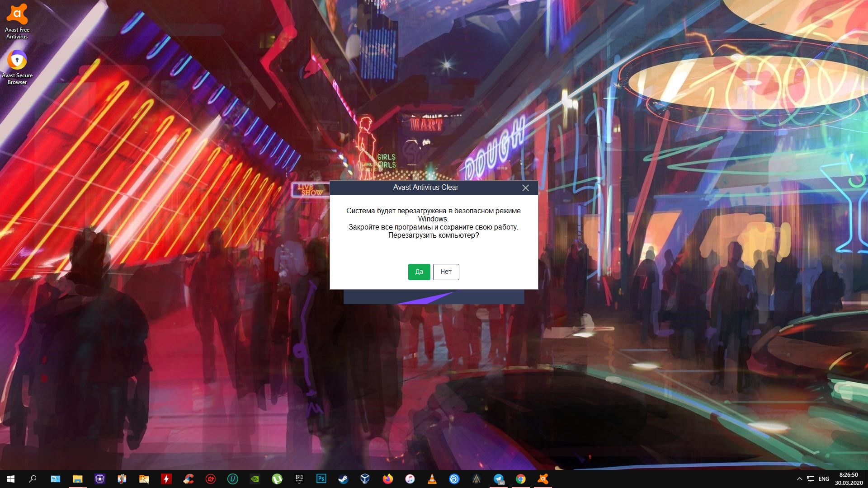Screen dimensions: 868x488
Task: Open File Explorer folder icon in taskbar
Action: (x=78, y=479)
